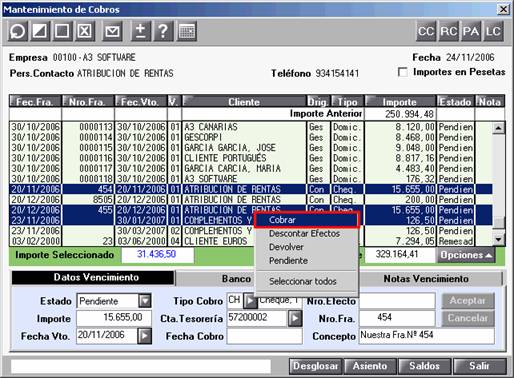Click the Saldos button
Screen dimensions: 514x378
[x=425, y=366]
